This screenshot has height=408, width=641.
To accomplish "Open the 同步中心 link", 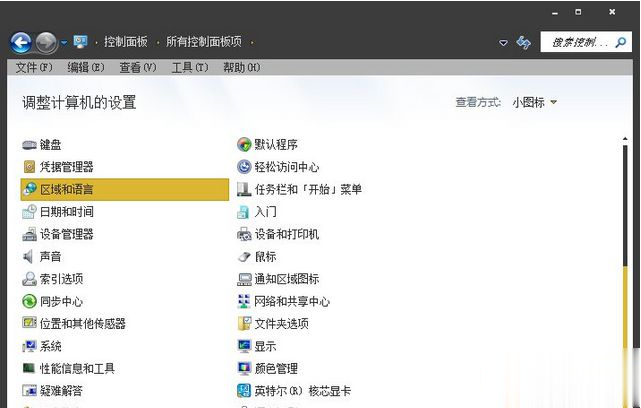I will tap(61, 301).
